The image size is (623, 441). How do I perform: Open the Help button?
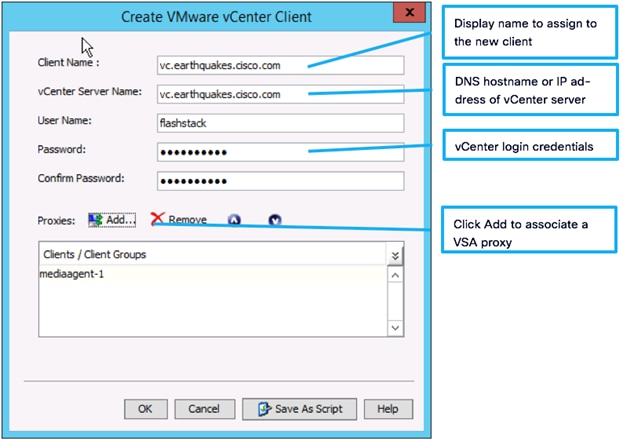tap(388, 409)
